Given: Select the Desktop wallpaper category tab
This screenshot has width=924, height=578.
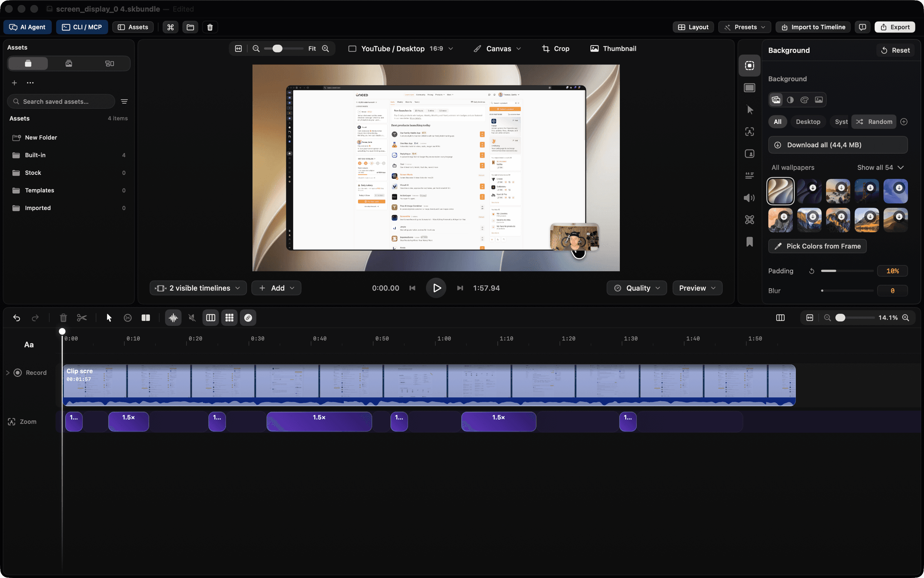Looking at the screenshot, I should (x=808, y=122).
